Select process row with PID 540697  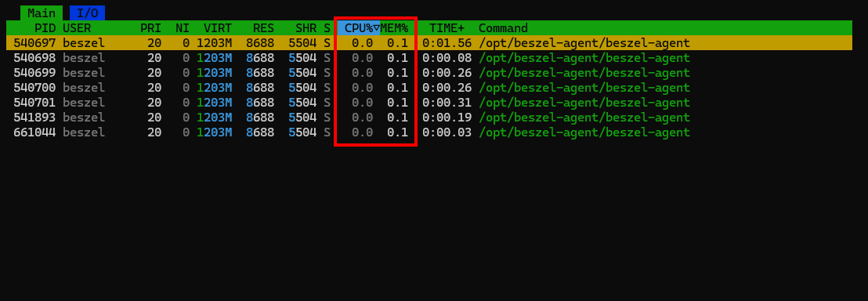[429, 42]
